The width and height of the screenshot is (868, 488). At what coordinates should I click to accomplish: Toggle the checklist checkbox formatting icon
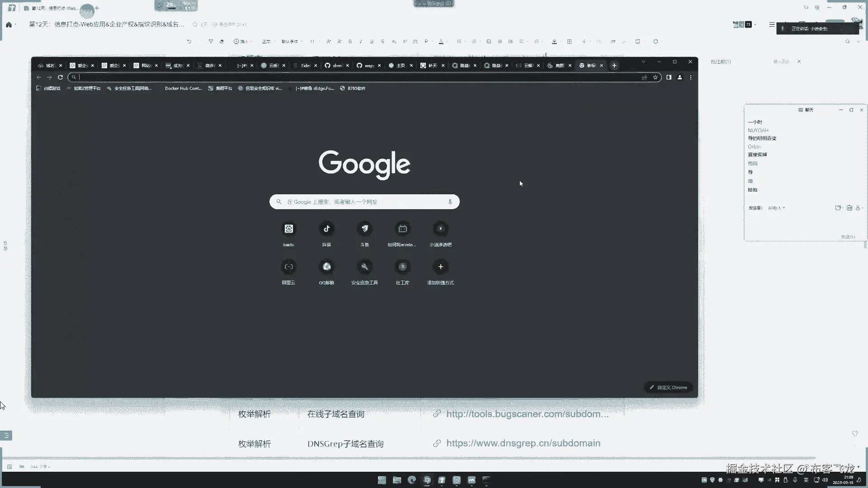(x=489, y=42)
